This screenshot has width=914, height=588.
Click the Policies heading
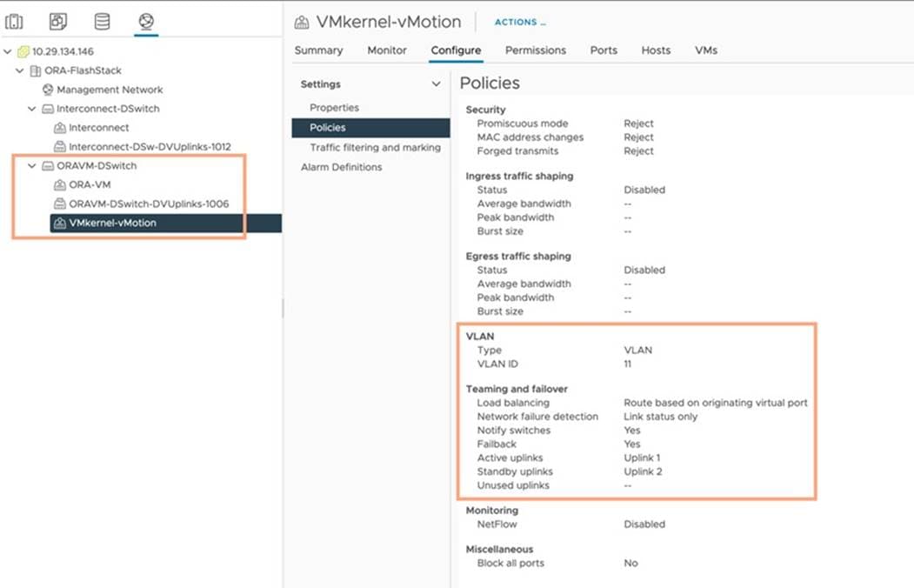[x=490, y=84]
